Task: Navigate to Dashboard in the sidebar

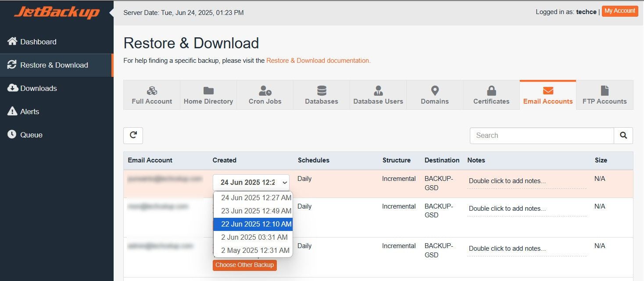Action: tap(38, 42)
